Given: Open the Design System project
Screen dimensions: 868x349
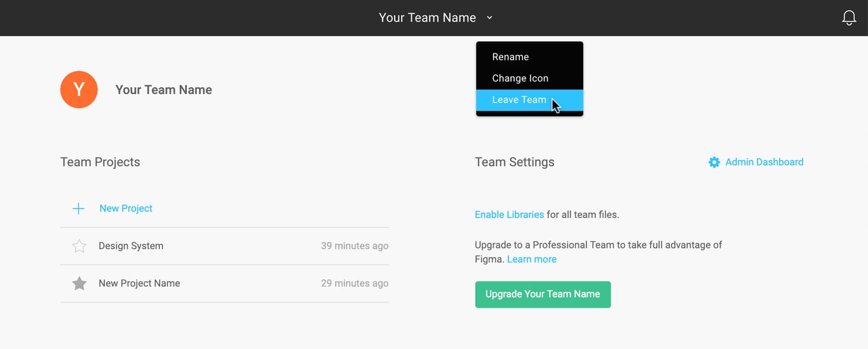Looking at the screenshot, I should click(x=131, y=246).
